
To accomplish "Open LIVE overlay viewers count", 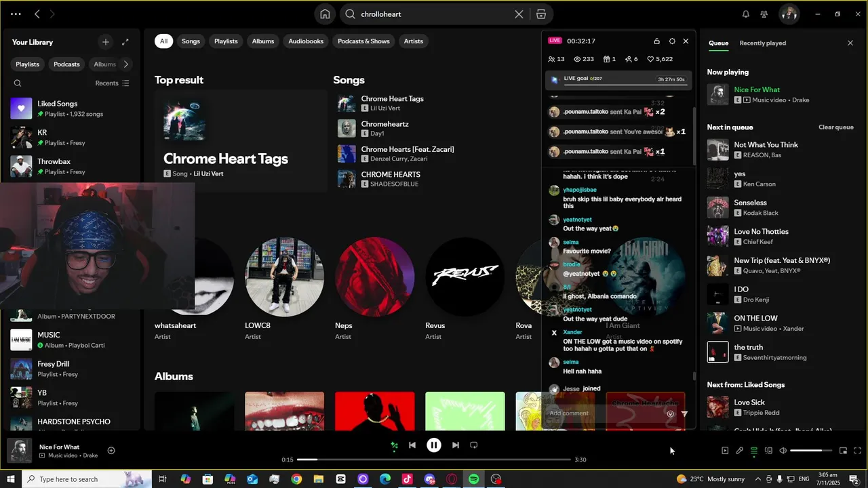I will [583, 59].
